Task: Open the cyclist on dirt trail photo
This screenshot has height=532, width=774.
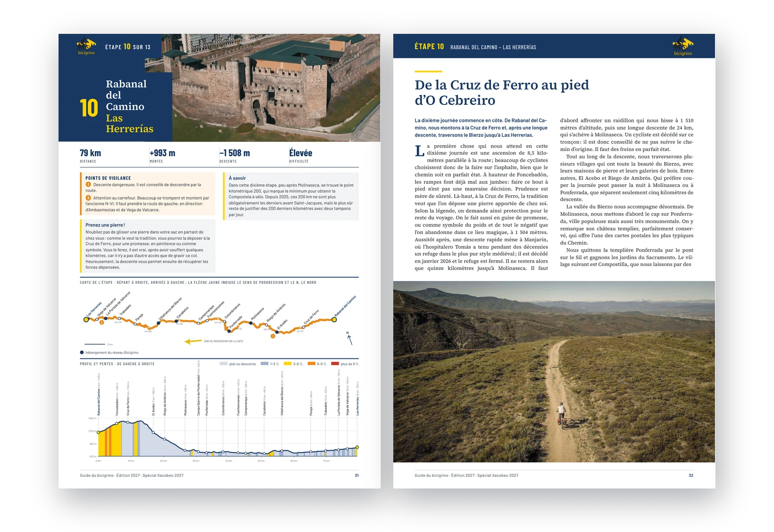Action: tap(554, 371)
